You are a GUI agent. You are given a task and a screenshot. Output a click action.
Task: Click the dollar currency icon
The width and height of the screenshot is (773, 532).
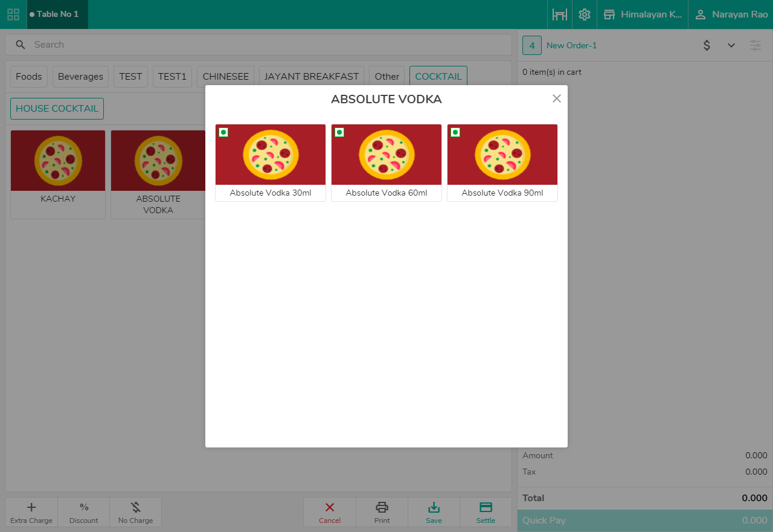[x=707, y=45]
